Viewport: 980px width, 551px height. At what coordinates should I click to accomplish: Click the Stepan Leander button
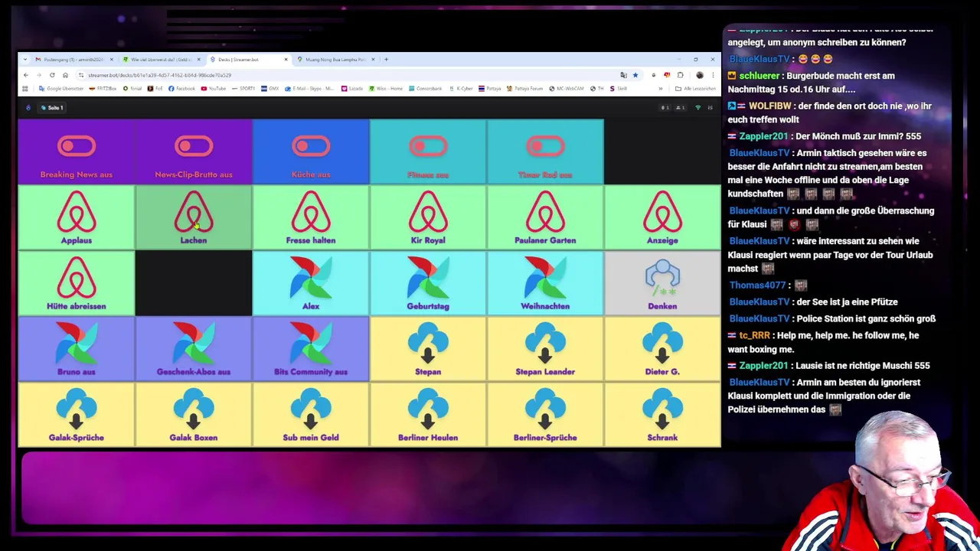click(545, 350)
